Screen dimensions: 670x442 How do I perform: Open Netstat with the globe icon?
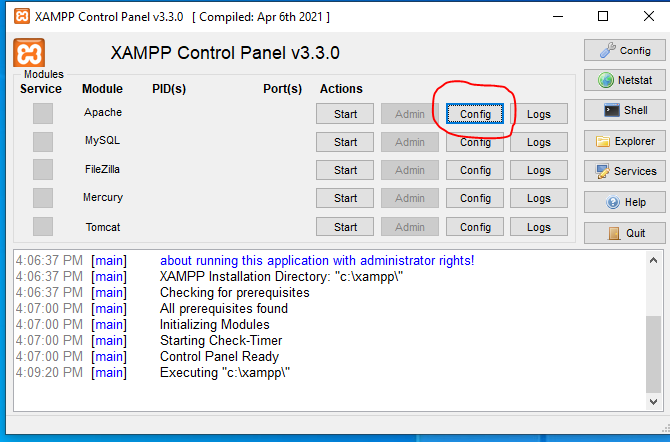pos(625,80)
